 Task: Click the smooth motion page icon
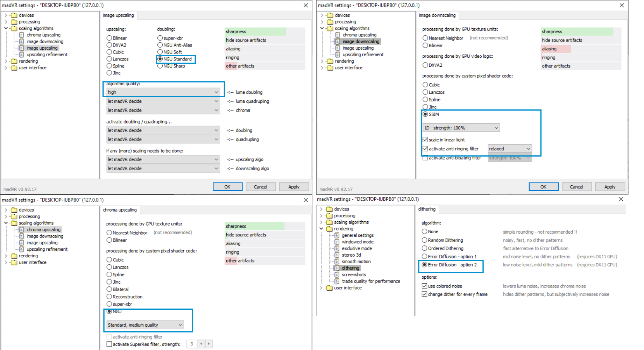tap(337, 262)
